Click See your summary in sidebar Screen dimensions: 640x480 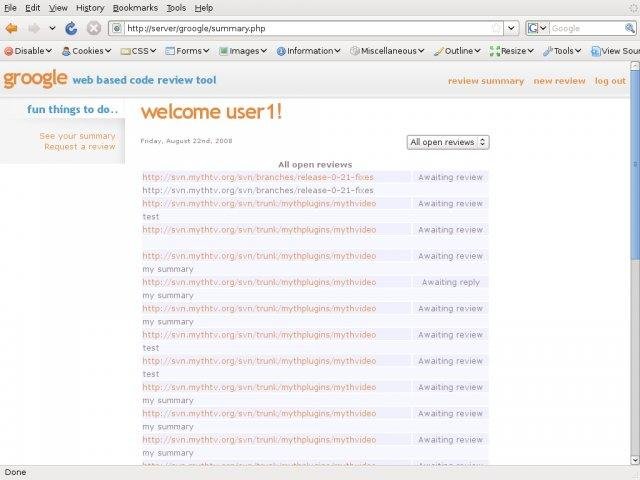[x=78, y=136]
